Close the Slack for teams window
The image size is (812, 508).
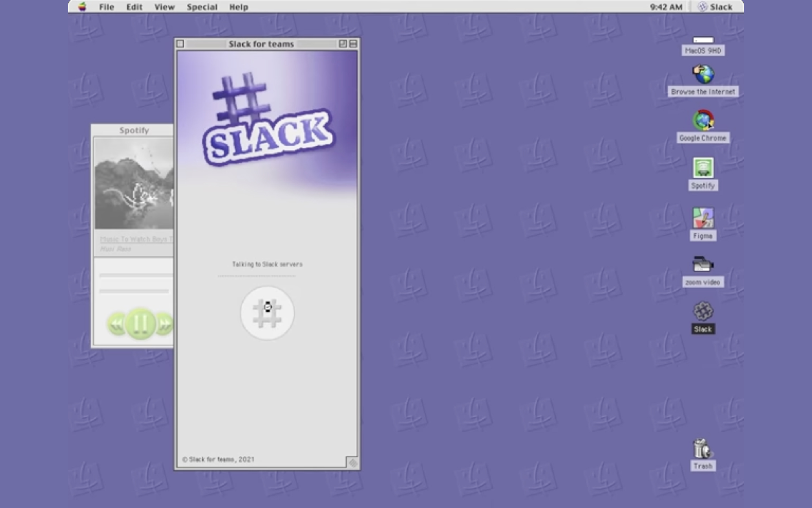click(180, 44)
